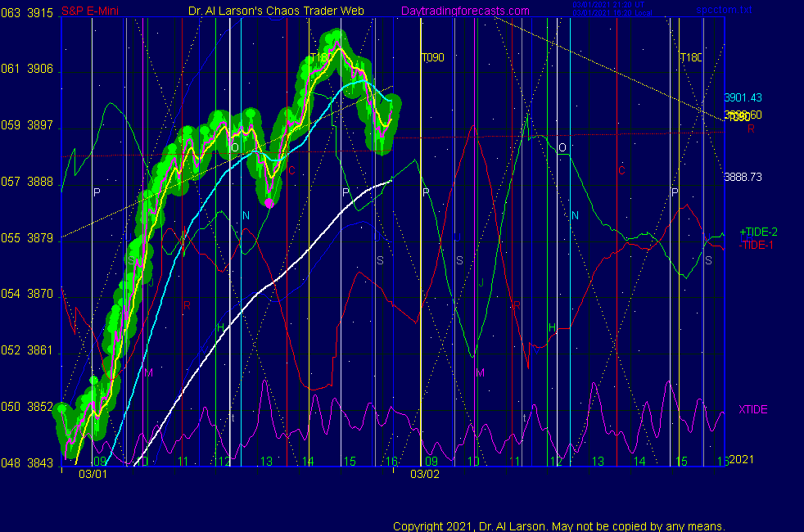Viewport: 804px width, 532px height.
Task: Click the white O marker on 03/02
Action: tap(562, 147)
